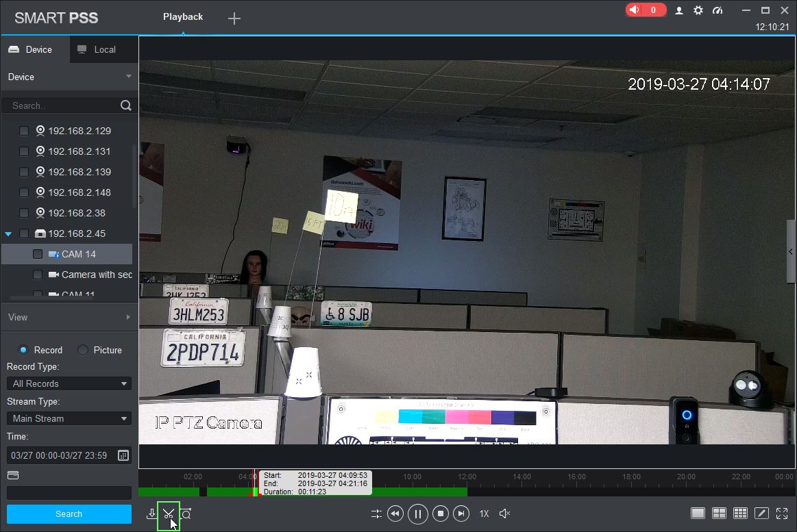
Task: Click the sync playback icon
Action: point(376,514)
